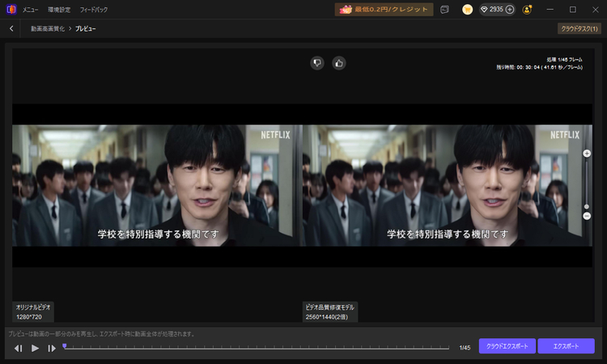The height and width of the screenshot is (364, 607).
Task: Click the プレビュー breadcrumb label
Action: 85,28
